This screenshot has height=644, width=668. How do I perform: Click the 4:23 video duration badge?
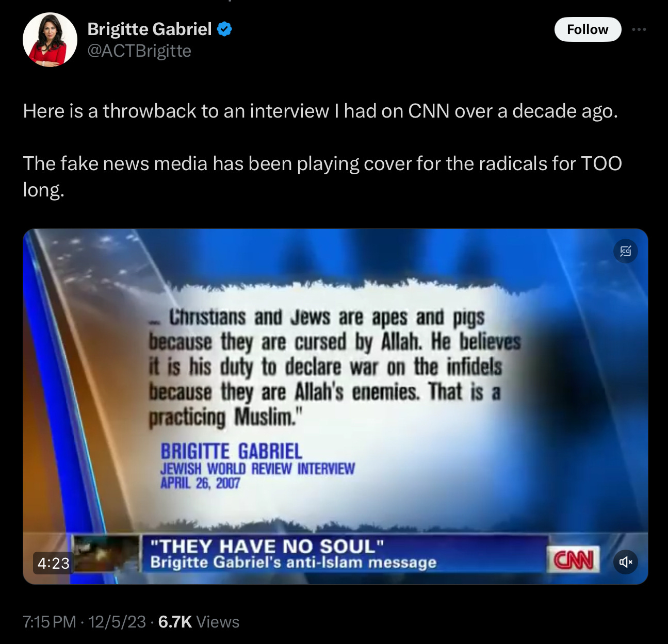pos(54,563)
